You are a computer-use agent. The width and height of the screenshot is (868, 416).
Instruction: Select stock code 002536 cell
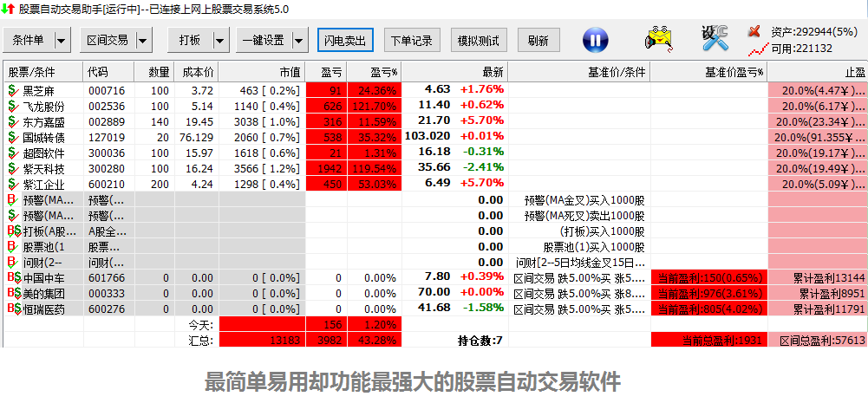(x=109, y=106)
